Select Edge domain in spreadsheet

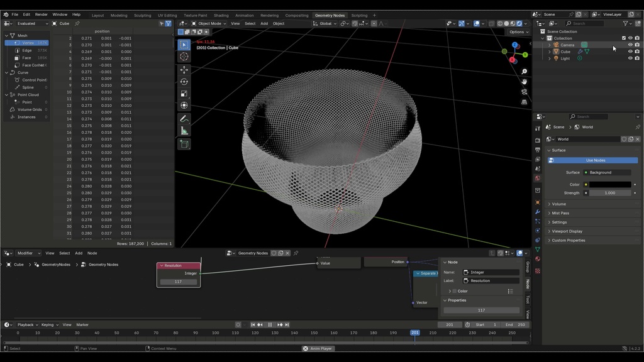click(x=27, y=50)
